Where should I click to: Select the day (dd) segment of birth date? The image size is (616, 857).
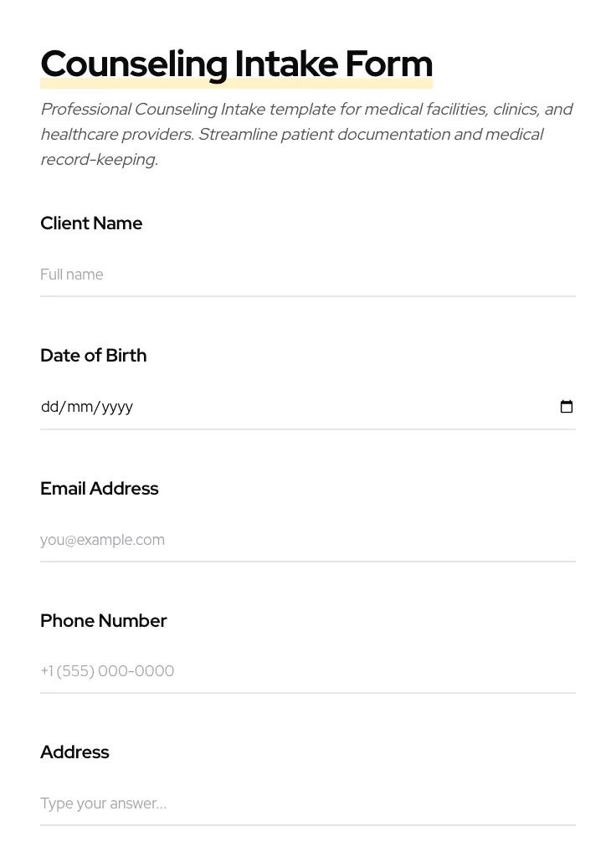click(49, 407)
